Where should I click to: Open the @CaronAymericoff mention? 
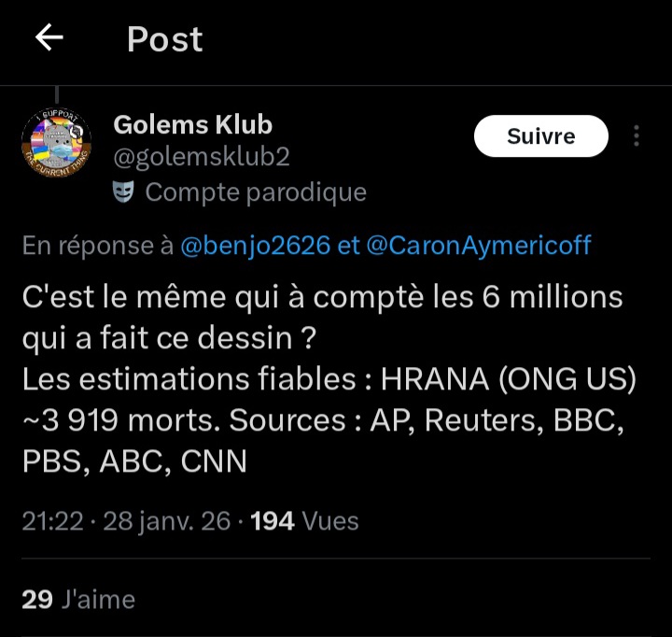pyautogui.click(x=476, y=246)
